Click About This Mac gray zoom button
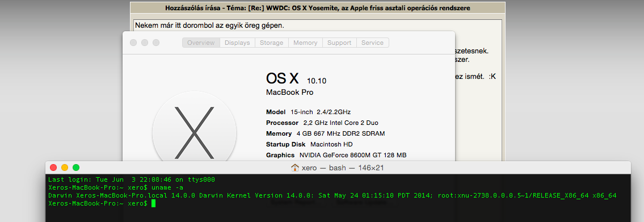644x222 pixels. click(155, 43)
